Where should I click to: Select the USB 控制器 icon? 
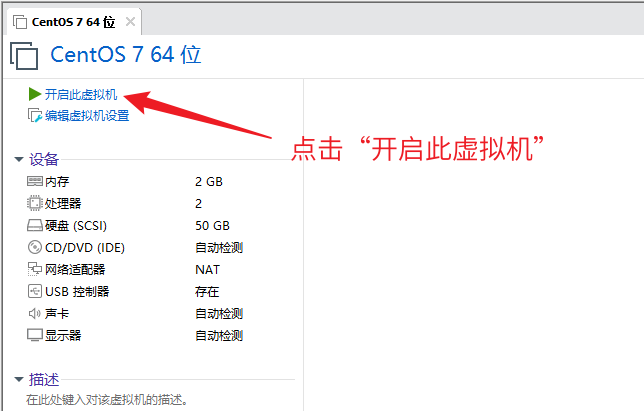[x=35, y=291]
